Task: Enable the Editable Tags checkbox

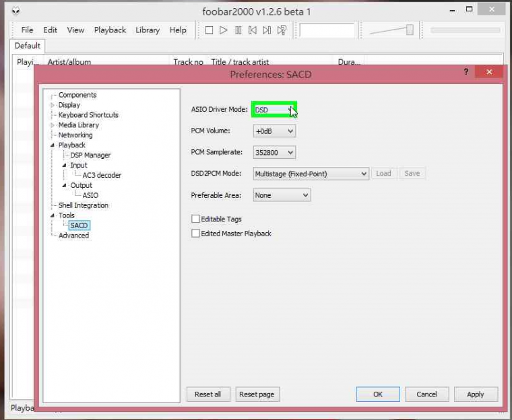Action: coord(196,219)
